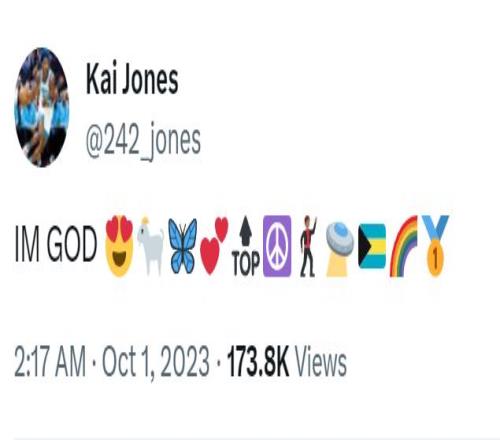Click the purple peace symbol emoji

pos(277,246)
